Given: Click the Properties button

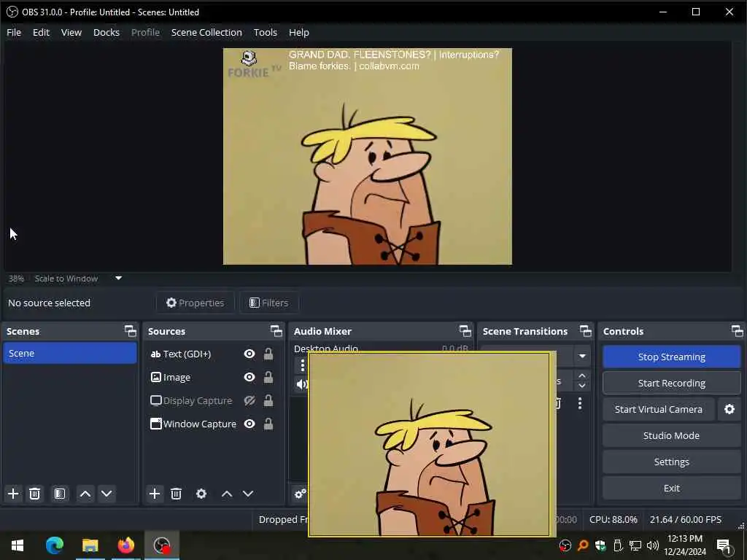Looking at the screenshot, I should pos(195,303).
